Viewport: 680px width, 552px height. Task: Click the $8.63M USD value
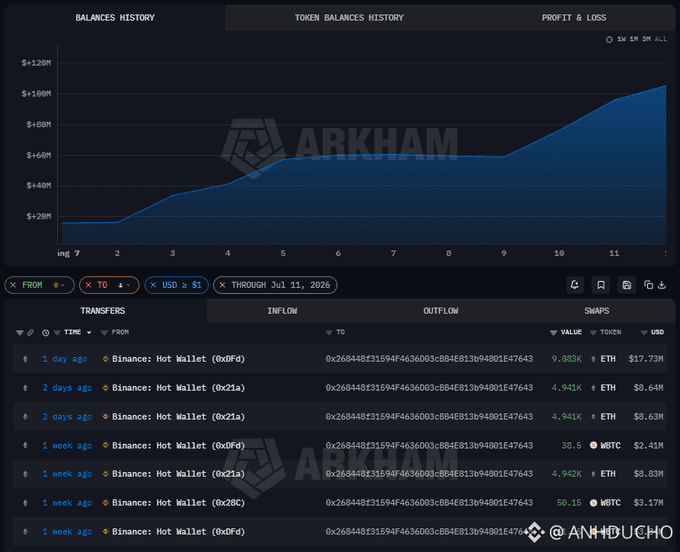pyautogui.click(x=648, y=417)
